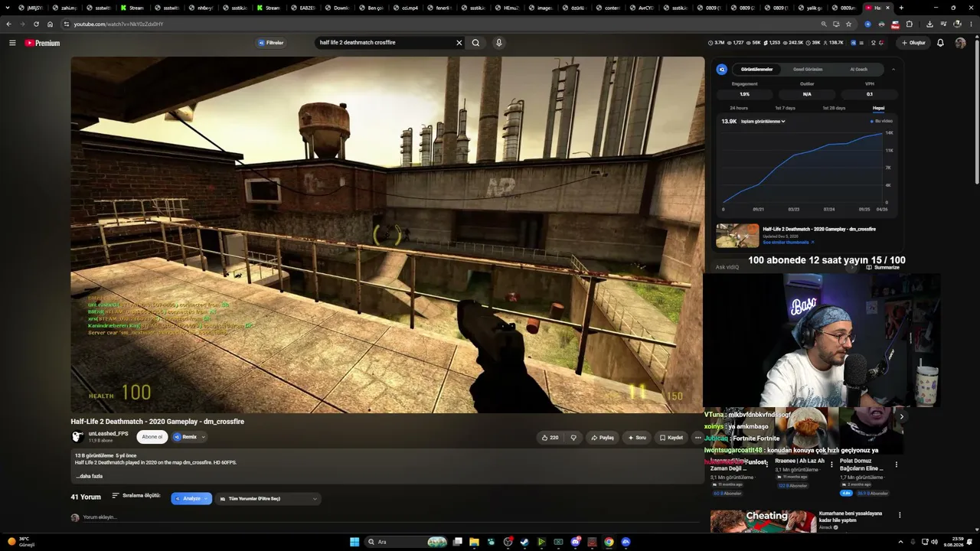Dislike the video with thumbs down
This screenshot has width=980, height=551.
(x=573, y=438)
